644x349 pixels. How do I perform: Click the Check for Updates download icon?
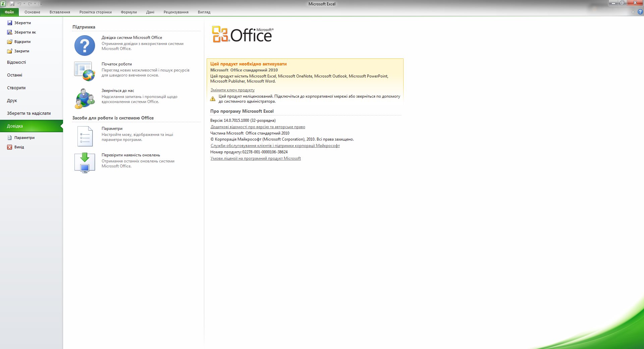tap(85, 163)
